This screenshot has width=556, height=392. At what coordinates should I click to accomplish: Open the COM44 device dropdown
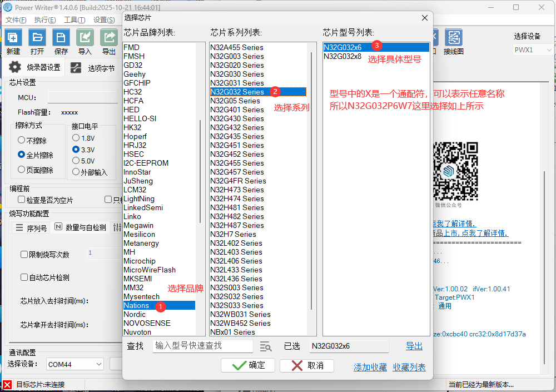coord(75,364)
